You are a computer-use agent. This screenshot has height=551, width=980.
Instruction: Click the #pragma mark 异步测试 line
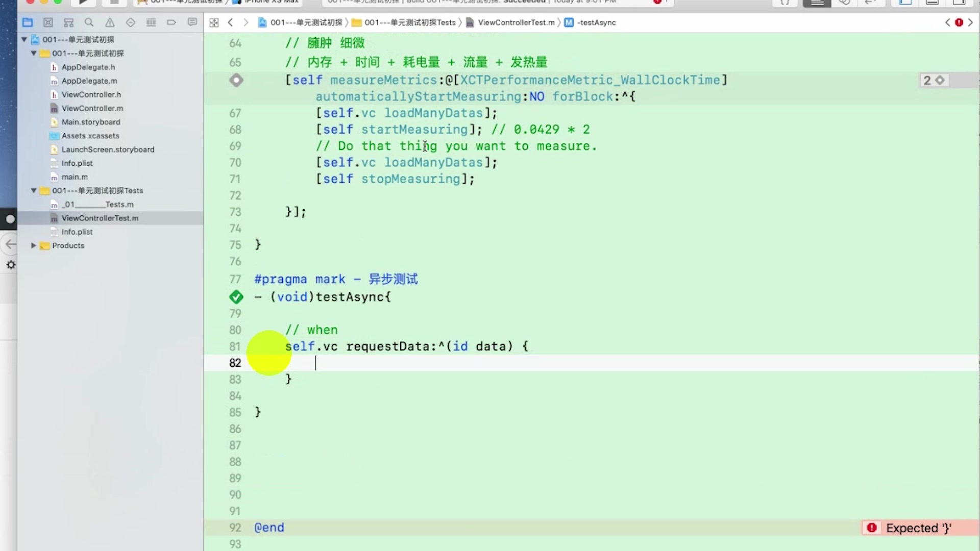tap(336, 279)
